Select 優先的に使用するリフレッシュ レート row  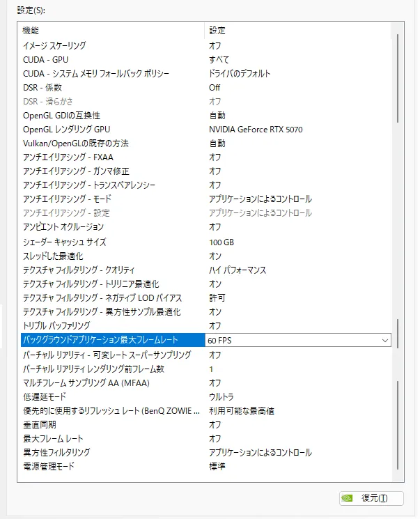pos(206,411)
